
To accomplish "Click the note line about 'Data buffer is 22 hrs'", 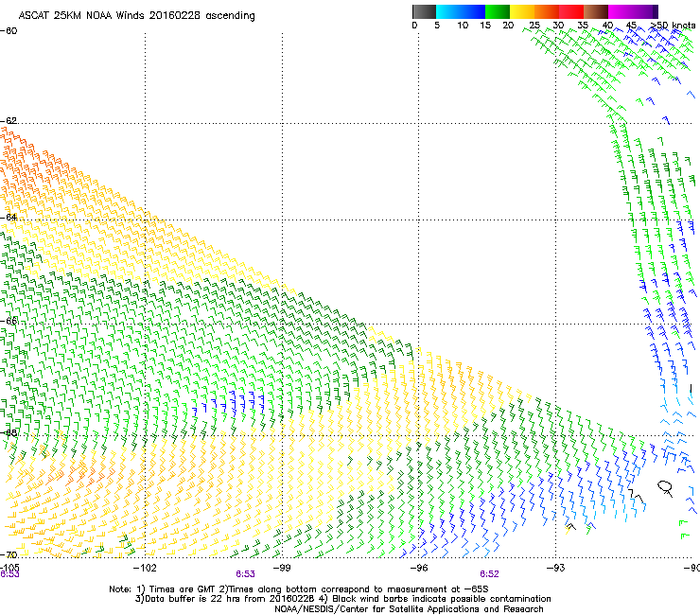I will (x=342, y=599).
